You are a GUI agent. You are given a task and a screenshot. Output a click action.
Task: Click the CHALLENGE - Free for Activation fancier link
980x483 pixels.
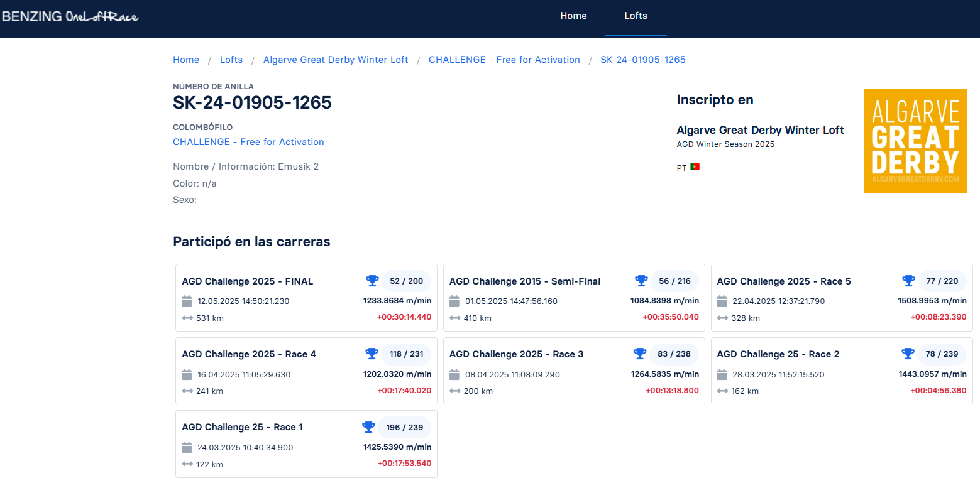tap(248, 142)
